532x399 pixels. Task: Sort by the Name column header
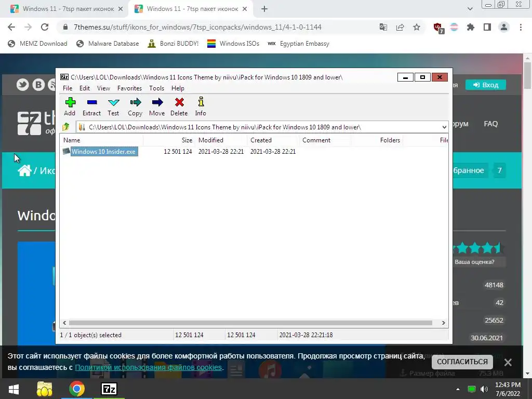click(101, 140)
